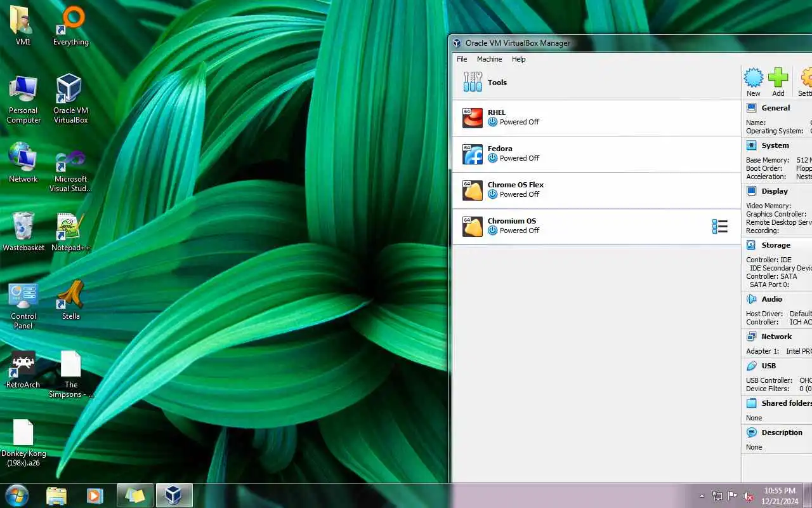Viewport: 812px width, 508px height.
Task: Click the VirtualBox taskbar button
Action: [174, 495]
